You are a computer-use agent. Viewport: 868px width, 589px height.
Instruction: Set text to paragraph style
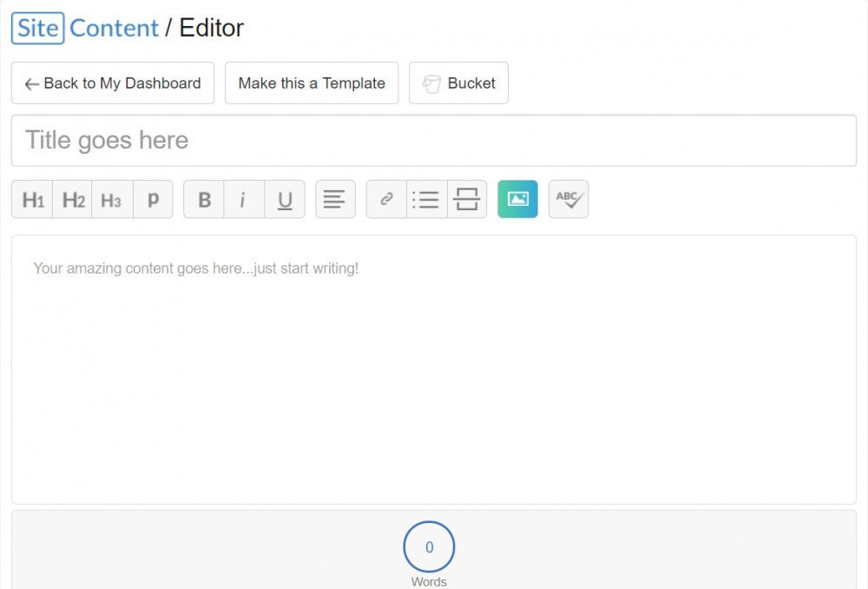click(x=153, y=200)
